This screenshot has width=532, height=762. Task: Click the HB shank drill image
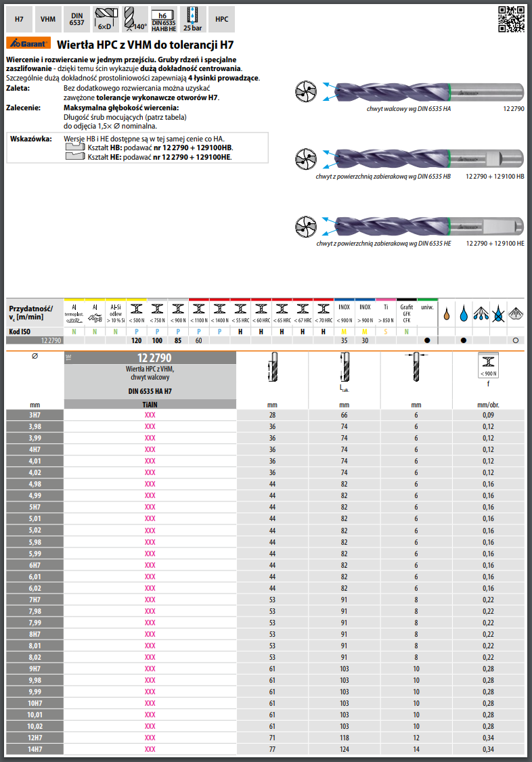click(429, 159)
